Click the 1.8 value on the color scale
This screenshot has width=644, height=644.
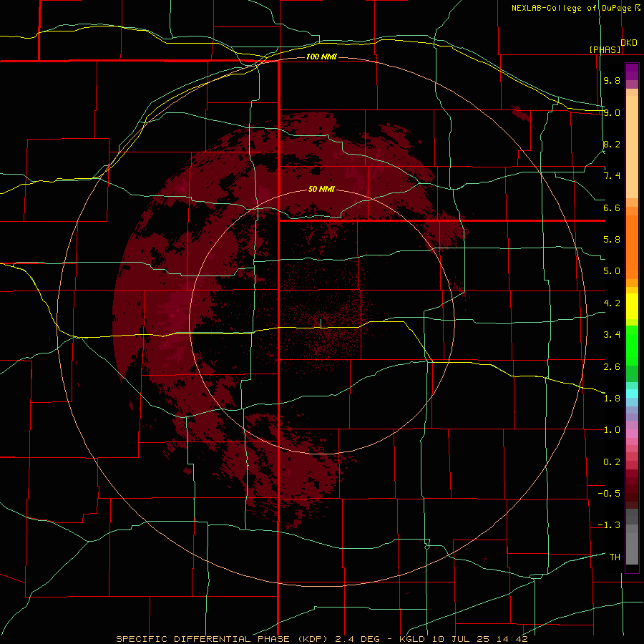click(x=612, y=399)
